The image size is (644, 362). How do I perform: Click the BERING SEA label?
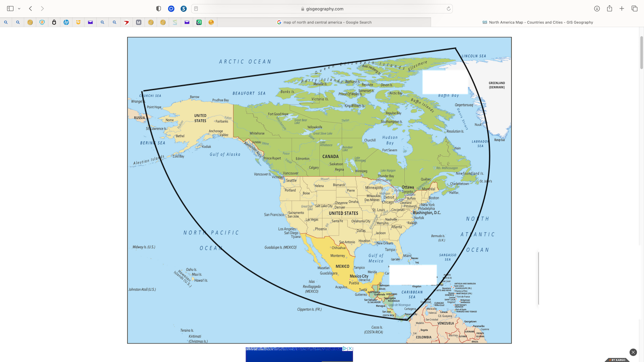[x=153, y=143]
